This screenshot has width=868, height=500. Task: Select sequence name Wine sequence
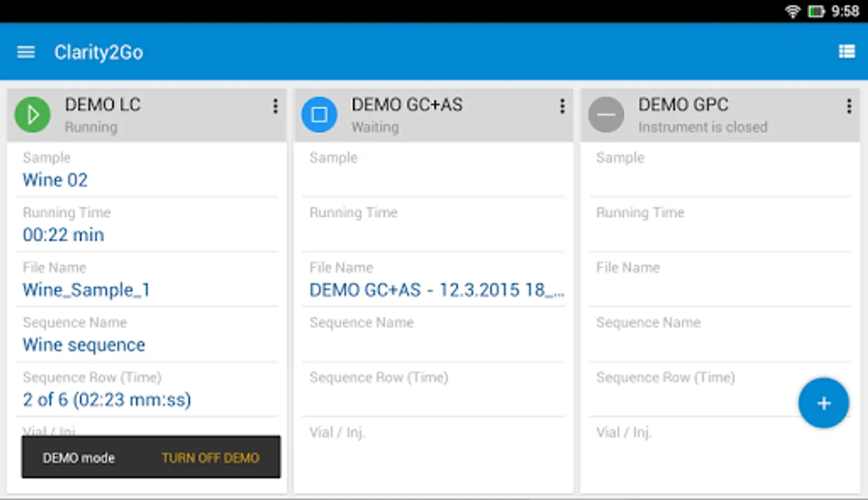84,345
